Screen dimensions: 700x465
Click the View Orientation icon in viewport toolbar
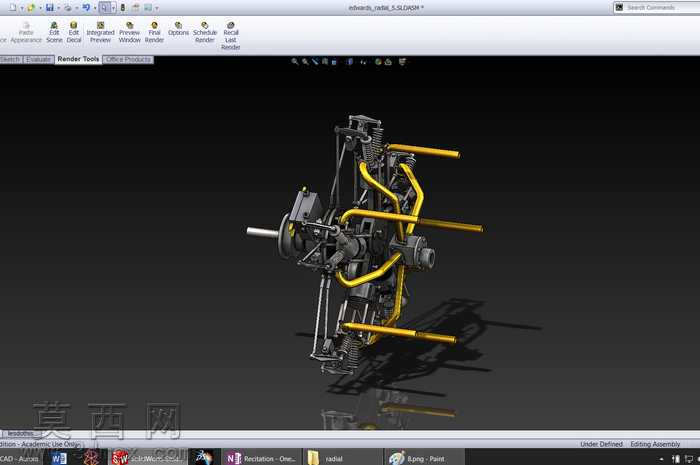pyautogui.click(x=334, y=62)
